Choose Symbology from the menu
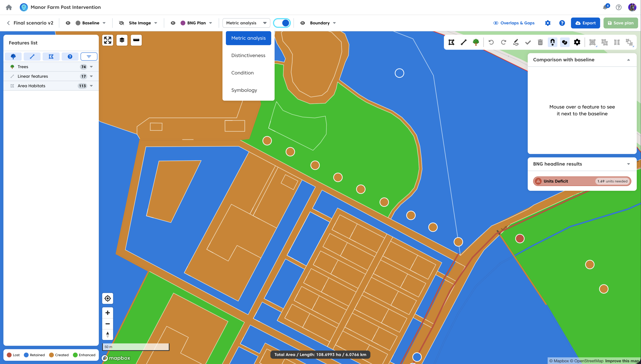Screen dimensions: 641x364 tap(244, 90)
